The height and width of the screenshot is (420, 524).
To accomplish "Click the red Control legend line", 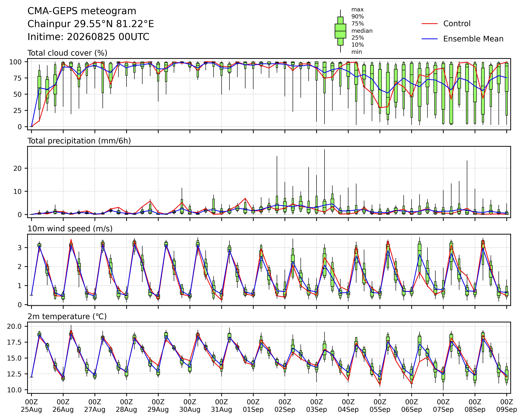I will (429, 24).
